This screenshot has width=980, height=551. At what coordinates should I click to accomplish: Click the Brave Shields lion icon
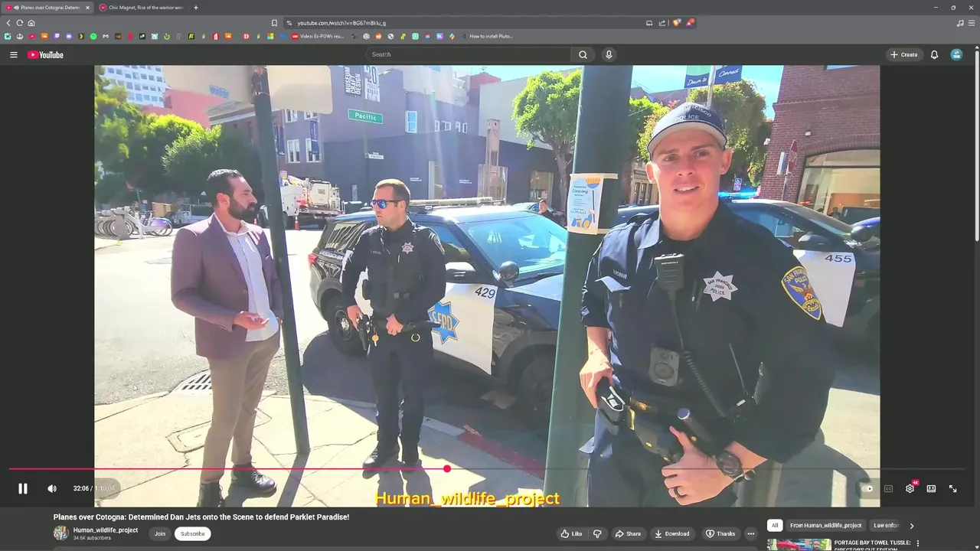(676, 23)
